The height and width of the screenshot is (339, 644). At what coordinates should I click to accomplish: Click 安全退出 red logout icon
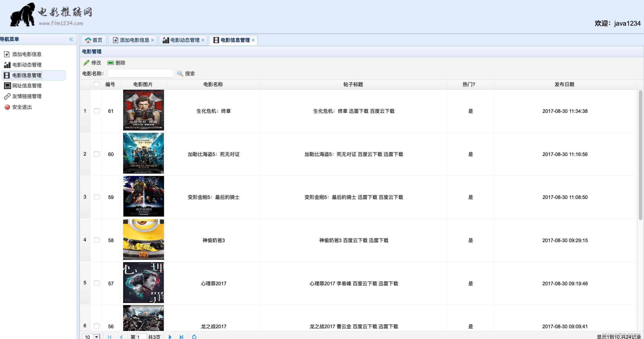click(7, 107)
